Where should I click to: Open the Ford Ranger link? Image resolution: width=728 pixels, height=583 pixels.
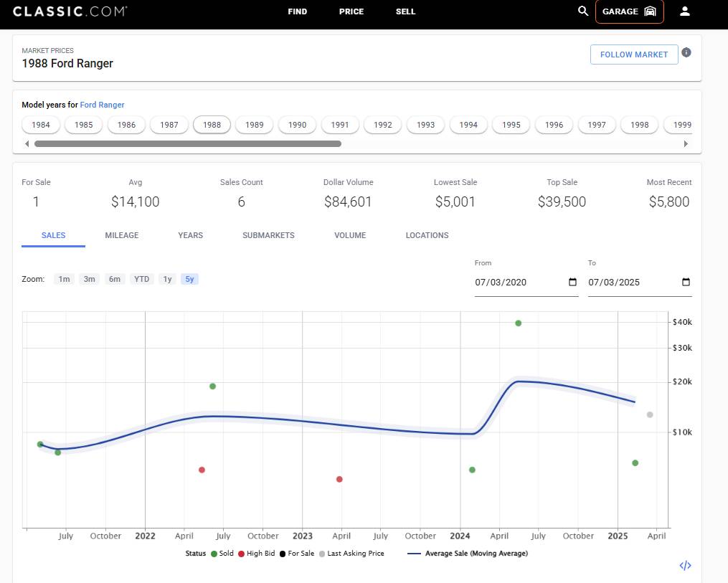pos(102,105)
